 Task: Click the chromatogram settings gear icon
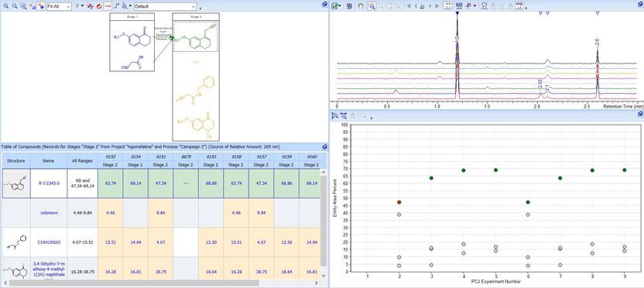tap(350, 6)
